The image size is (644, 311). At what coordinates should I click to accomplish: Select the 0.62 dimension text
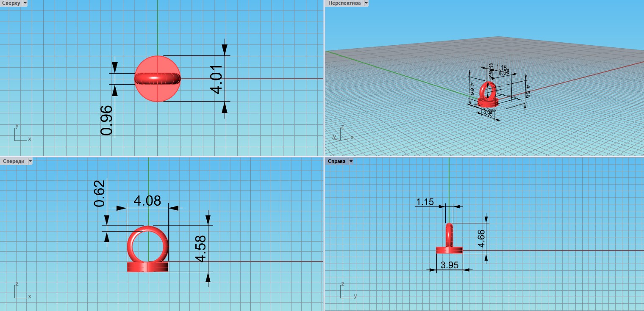click(x=100, y=194)
